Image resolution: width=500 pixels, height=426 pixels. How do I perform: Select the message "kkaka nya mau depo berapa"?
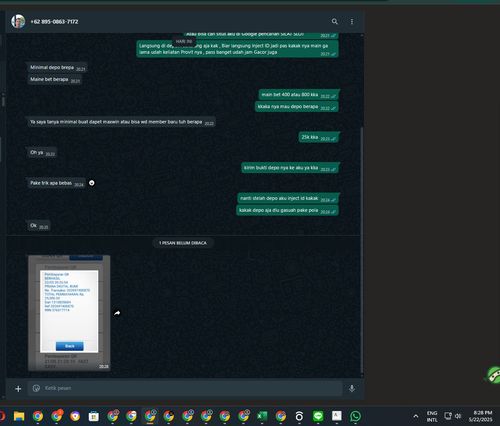pos(297,107)
